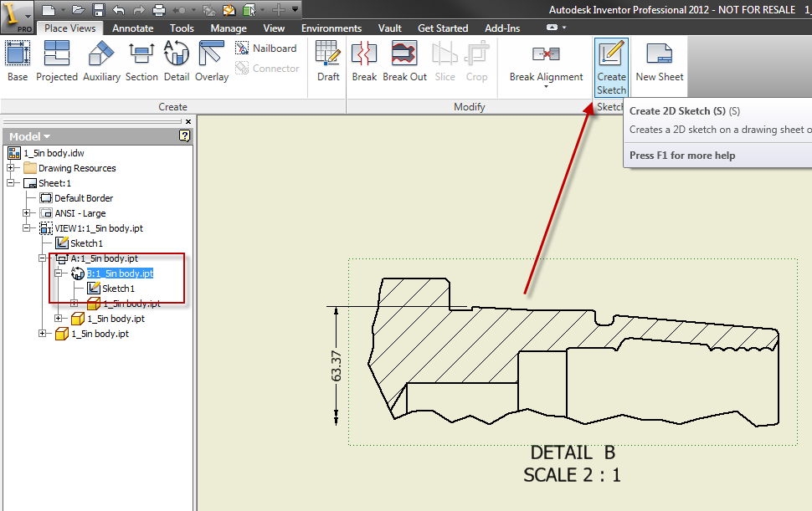Select Sketch1 under detail view B
Image resolution: width=812 pixels, height=511 pixels.
(118, 288)
